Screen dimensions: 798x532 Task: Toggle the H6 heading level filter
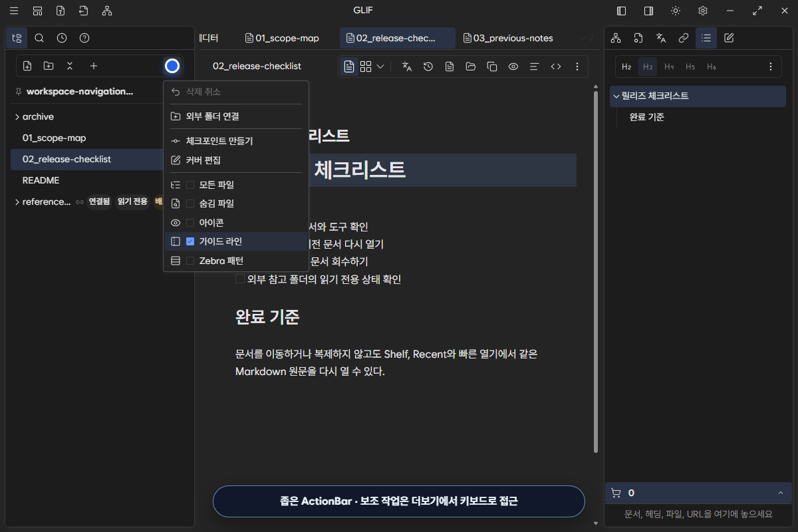[x=712, y=66]
